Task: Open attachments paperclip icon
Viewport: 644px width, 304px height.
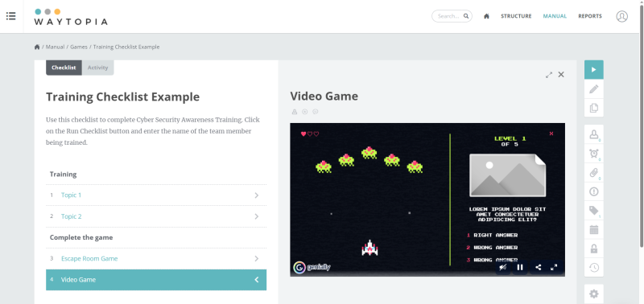Action: (x=594, y=173)
